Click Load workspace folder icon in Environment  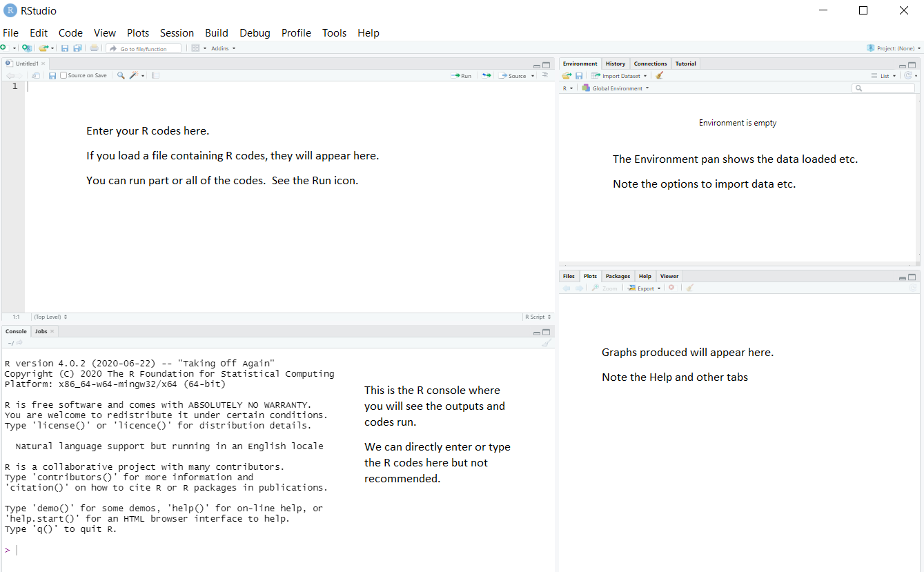pyautogui.click(x=567, y=76)
